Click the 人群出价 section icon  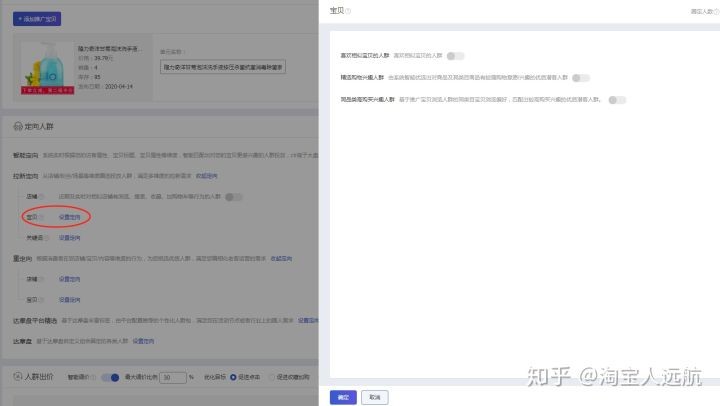click(x=18, y=377)
